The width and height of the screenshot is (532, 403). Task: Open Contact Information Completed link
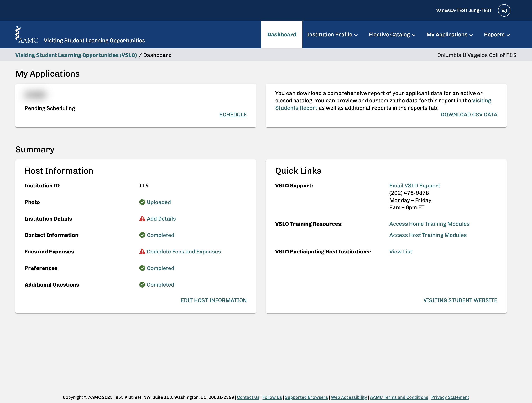click(x=160, y=235)
